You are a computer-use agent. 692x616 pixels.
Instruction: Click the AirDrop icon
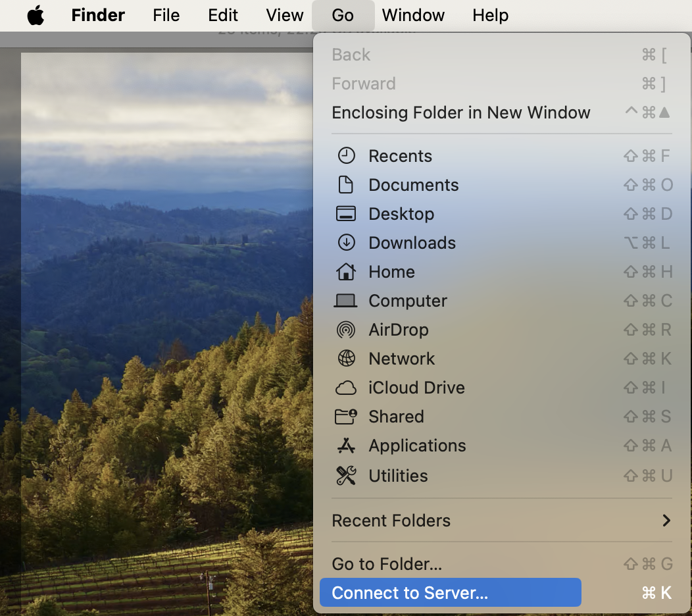click(346, 330)
